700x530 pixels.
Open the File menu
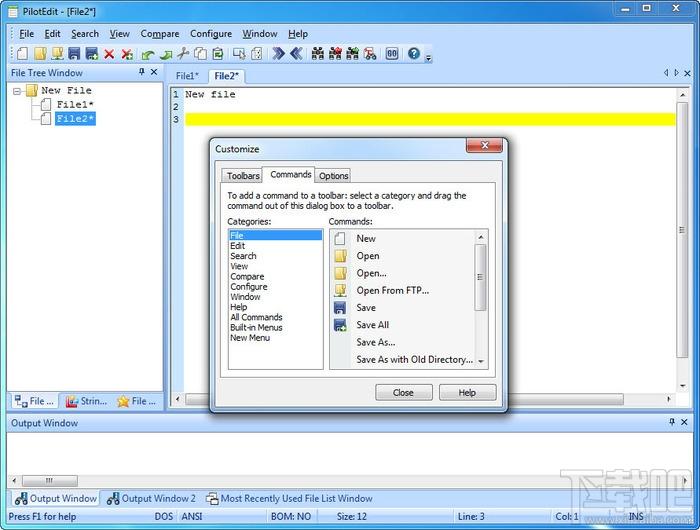point(26,34)
